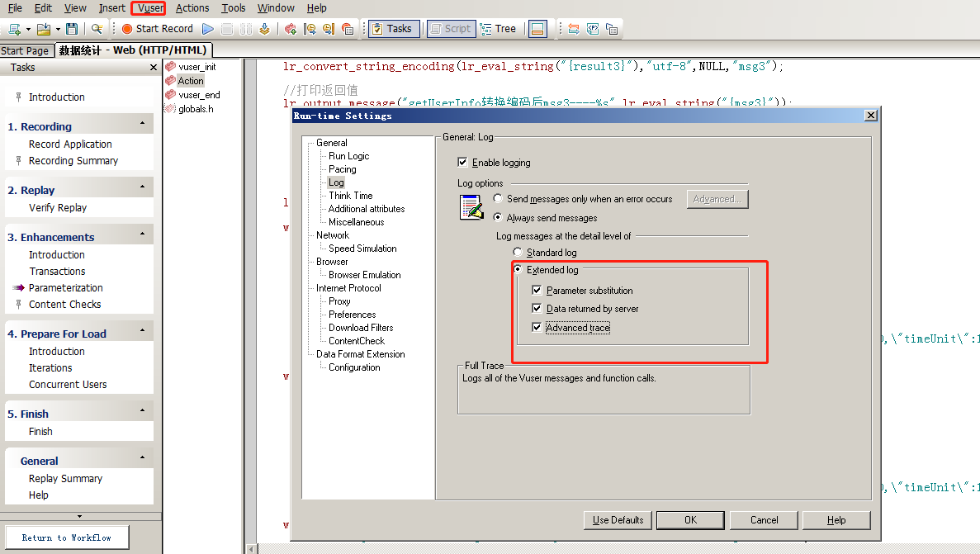The height and width of the screenshot is (554, 980).
Task: Open the Vuser menu
Action: [148, 8]
